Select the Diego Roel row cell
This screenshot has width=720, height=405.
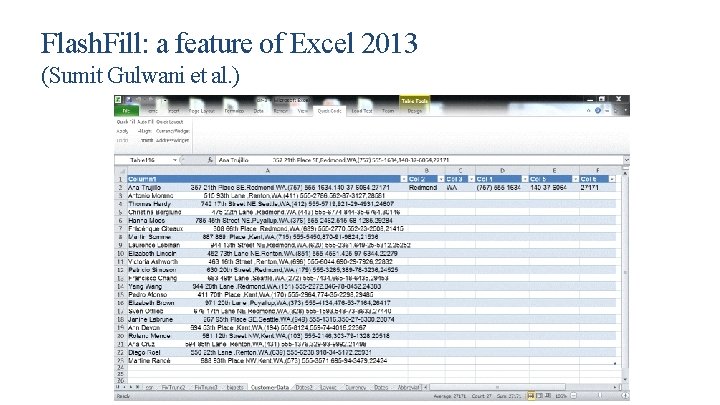[267, 353]
